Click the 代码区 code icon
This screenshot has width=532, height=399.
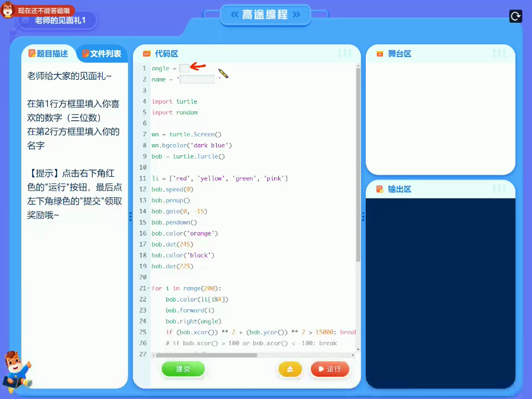pos(146,54)
